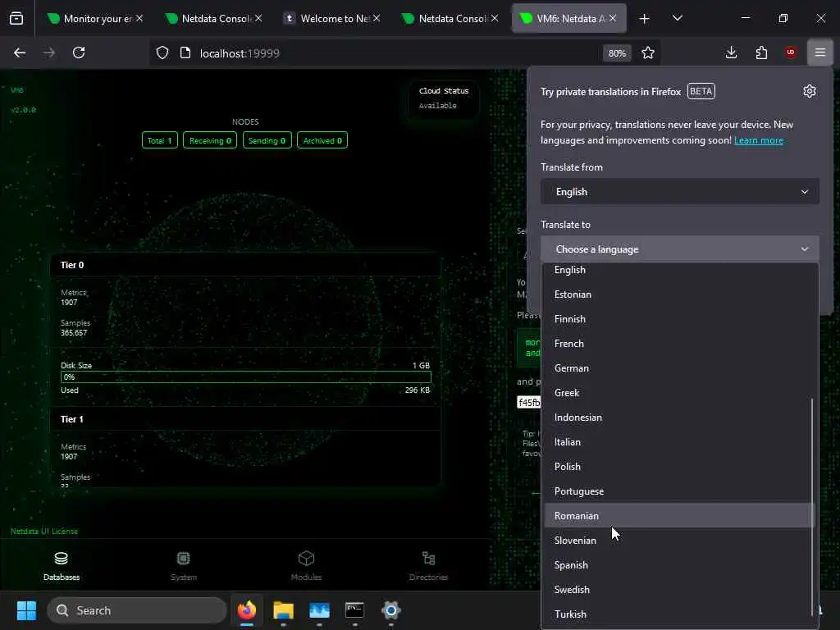Close the 'VM6: Netdata' tab

coord(613,18)
